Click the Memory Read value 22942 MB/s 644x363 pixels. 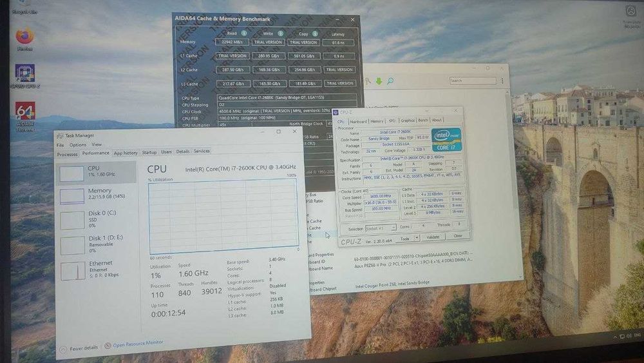(x=232, y=42)
